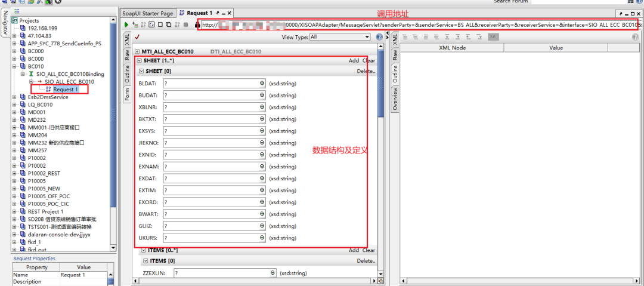644x286 pixels.
Task: Open the View Type dropdown
Action: [x=340, y=36]
